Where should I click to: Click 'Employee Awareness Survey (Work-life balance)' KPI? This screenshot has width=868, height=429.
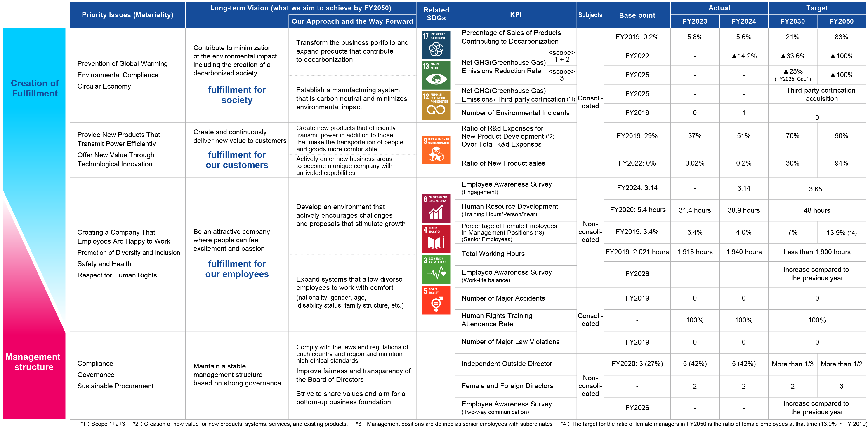click(x=506, y=275)
